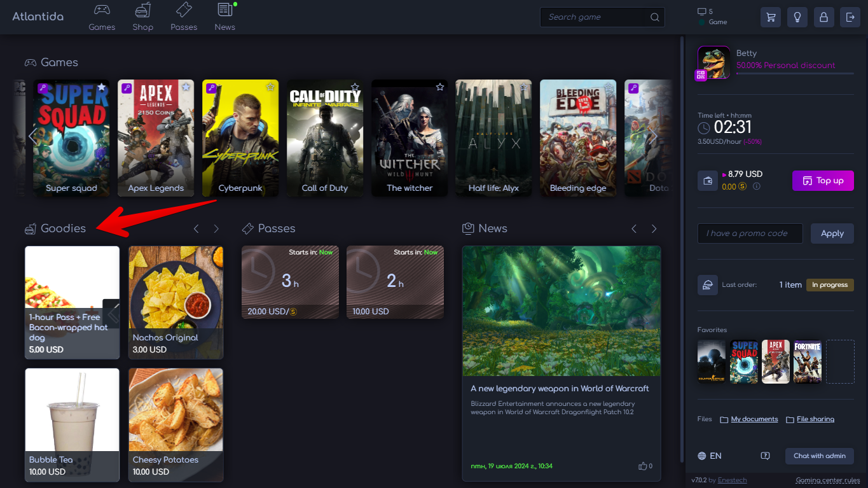Click the search magnifier icon
The height and width of the screenshot is (488, 868).
tap(655, 17)
